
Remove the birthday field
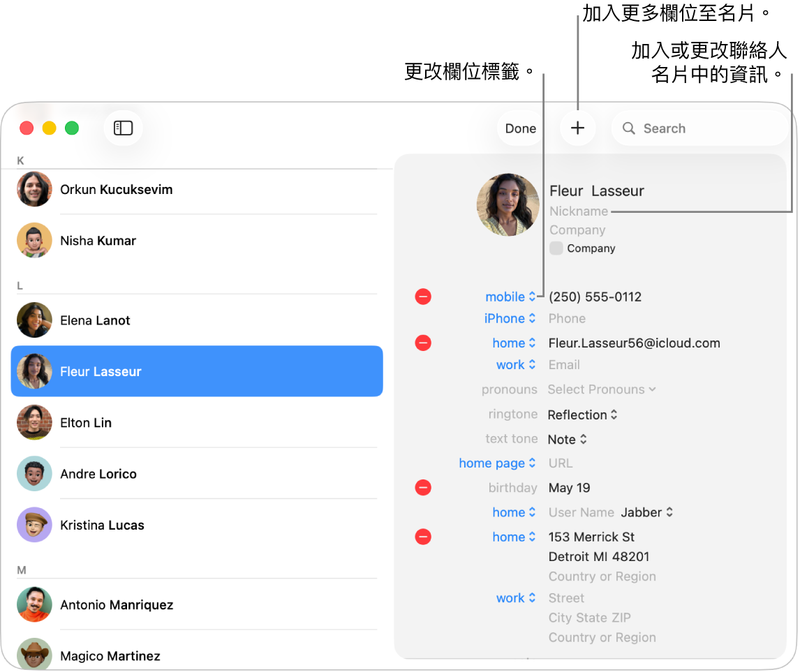pyautogui.click(x=423, y=488)
